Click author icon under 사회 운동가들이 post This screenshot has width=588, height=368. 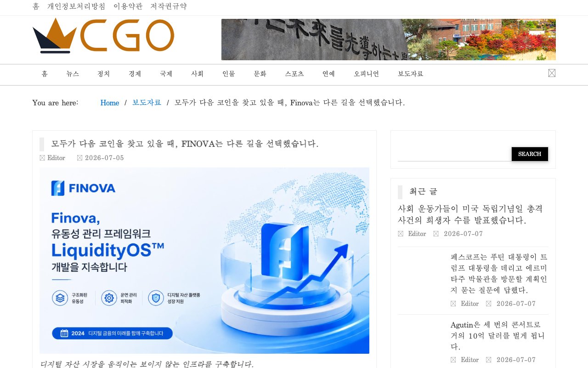pos(401,234)
